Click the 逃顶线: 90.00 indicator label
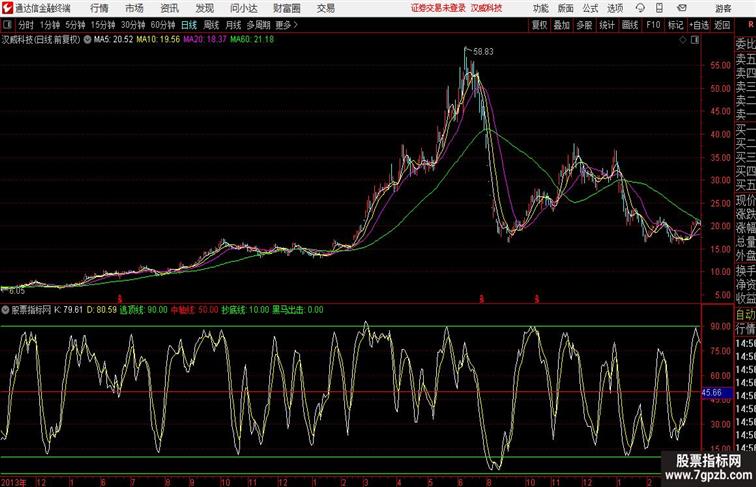 144,310
